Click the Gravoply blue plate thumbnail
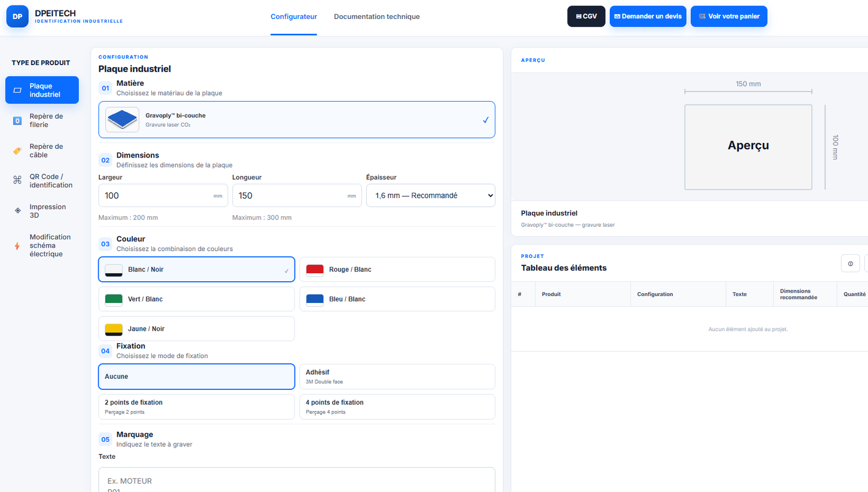 click(122, 119)
